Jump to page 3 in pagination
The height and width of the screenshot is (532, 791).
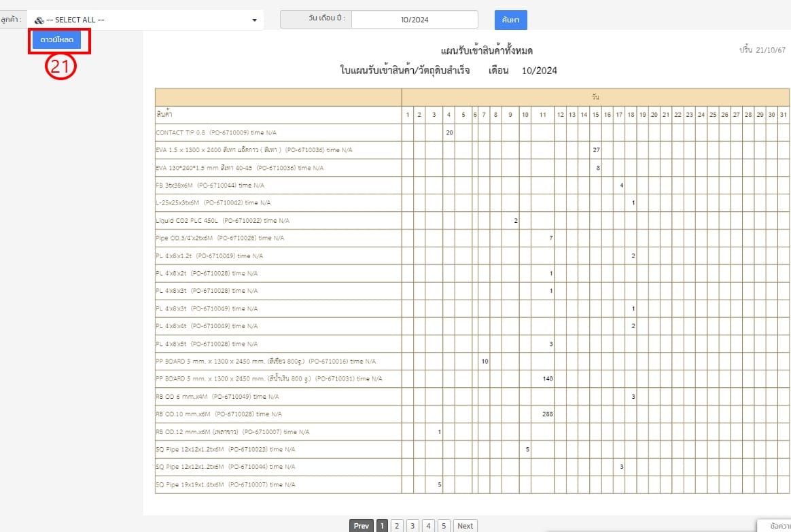click(x=412, y=525)
